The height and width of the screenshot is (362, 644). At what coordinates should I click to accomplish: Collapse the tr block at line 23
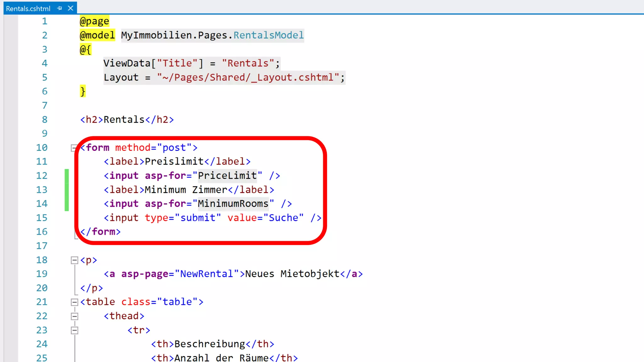tap(75, 330)
